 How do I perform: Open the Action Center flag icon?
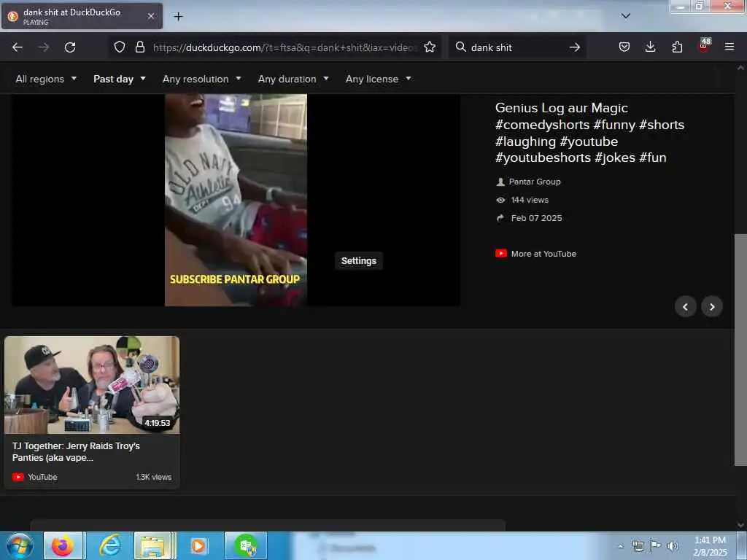click(656, 545)
